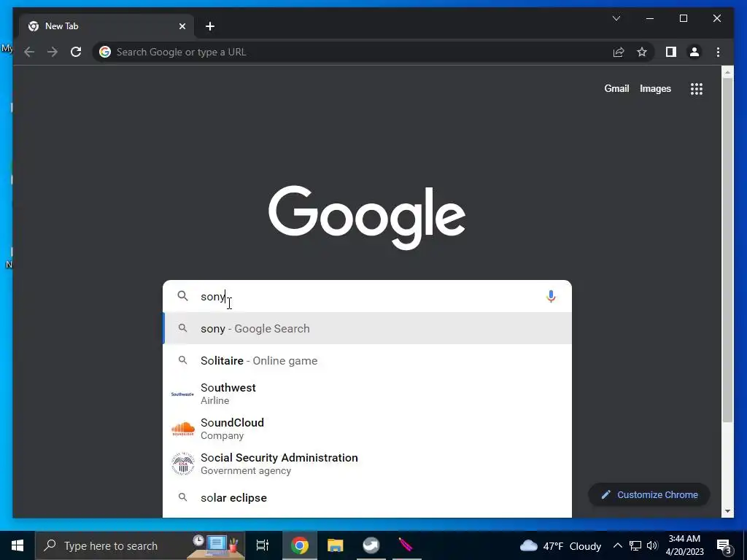The image size is (747, 560).
Task: Select the New Tab tab
Action: click(107, 26)
